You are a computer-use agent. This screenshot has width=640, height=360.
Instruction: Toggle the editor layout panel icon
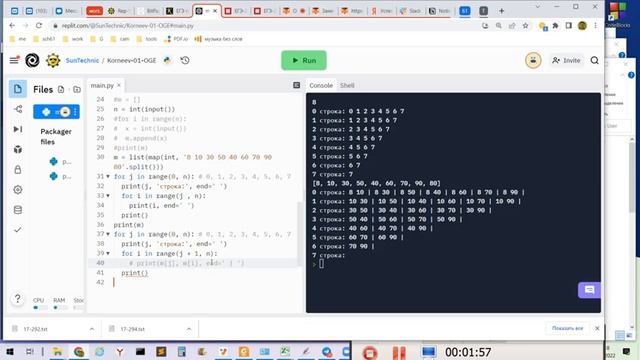[297, 85]
